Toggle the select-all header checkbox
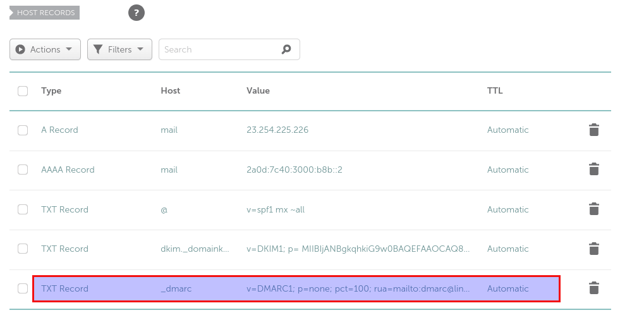The image size is (644, 315). [x=23, y=91]
